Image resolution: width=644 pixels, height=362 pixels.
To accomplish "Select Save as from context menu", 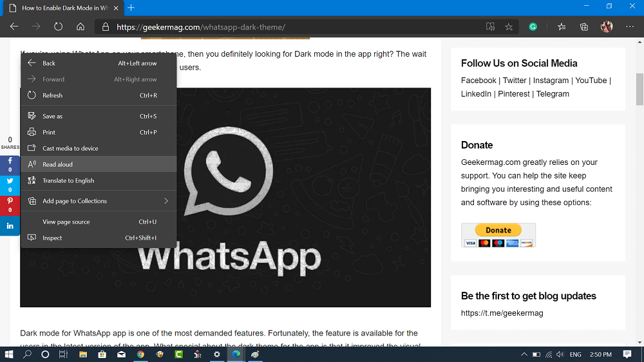I will click(x=99, y=117).
